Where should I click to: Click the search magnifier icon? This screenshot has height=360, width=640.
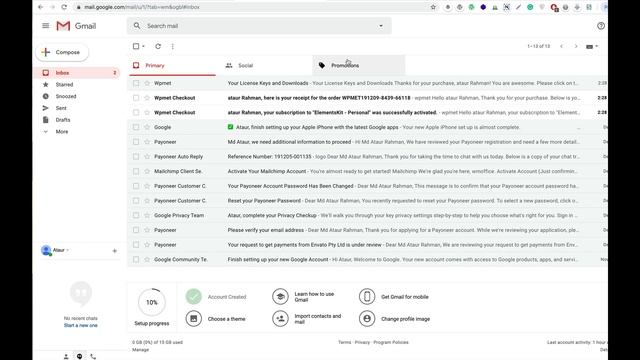pyautogui.click(x=137, y=26)
